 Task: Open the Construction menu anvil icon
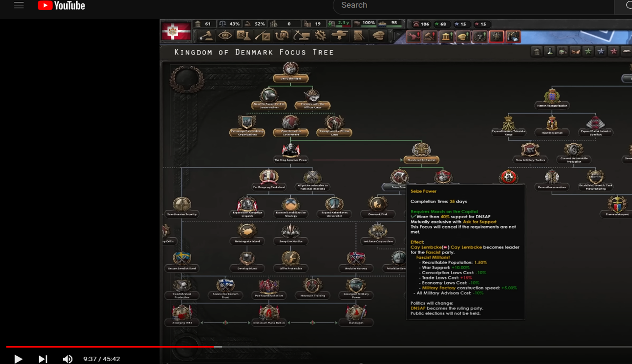pyautogui.click(x=301, y=36)
